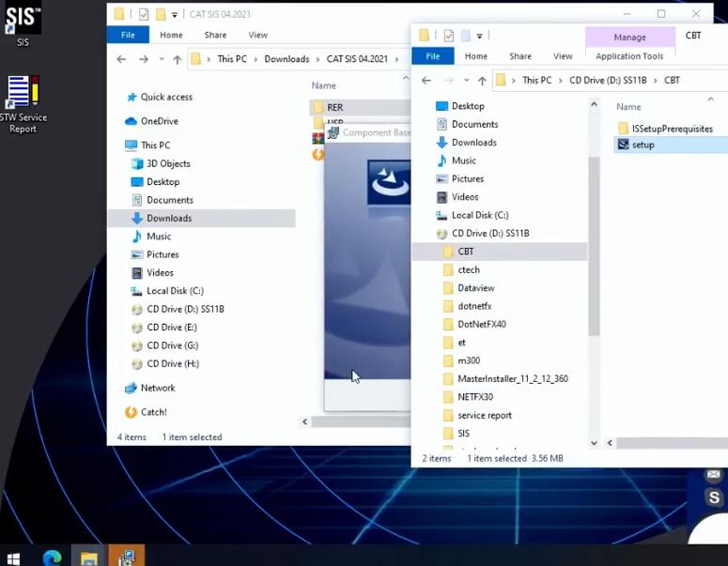This screenshot has height=566, width=728.
Task: Select the ctech folder in the tree
Action: pos(469,270)
